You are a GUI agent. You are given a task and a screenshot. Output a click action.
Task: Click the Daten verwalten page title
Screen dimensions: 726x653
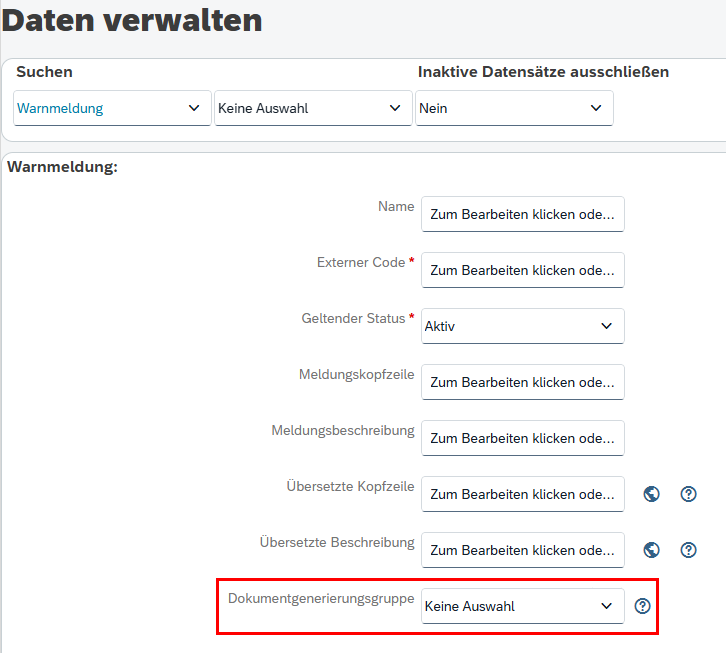pos(132,20)
